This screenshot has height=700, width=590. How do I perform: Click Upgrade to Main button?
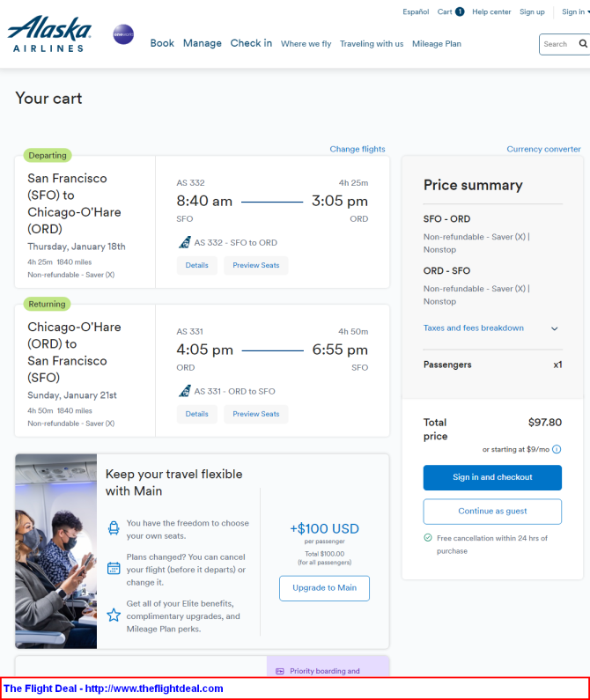324,588
